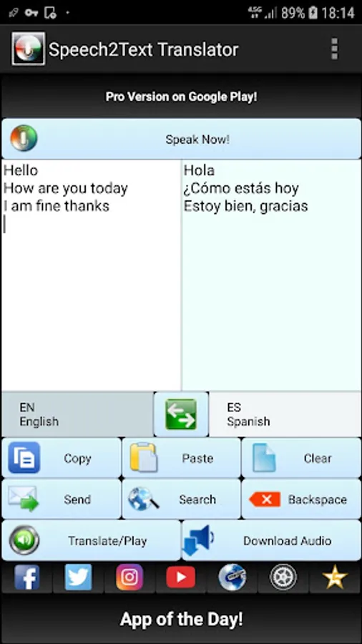
Task: Open the Instagram icon
Action: (129, 577)
